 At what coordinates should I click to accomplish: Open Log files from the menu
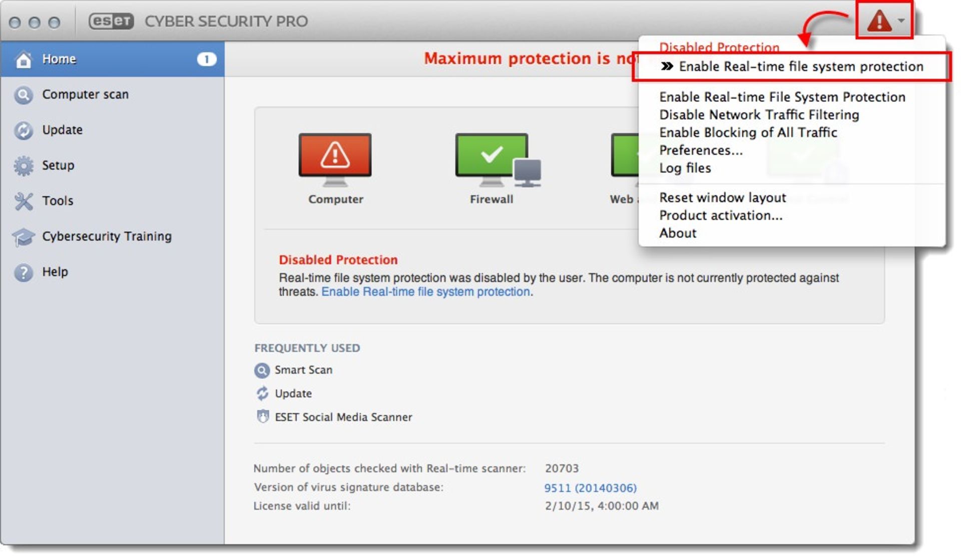(x=685, y=168)
